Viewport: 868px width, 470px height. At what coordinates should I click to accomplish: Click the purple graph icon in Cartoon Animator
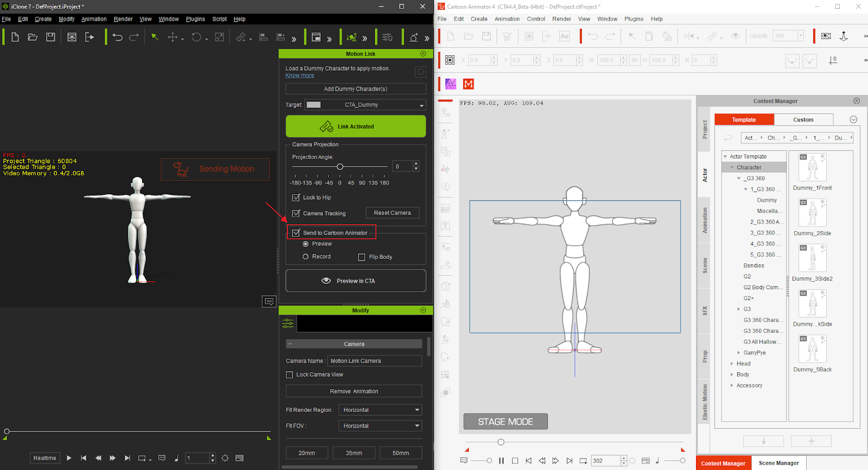tap(451, 84)
